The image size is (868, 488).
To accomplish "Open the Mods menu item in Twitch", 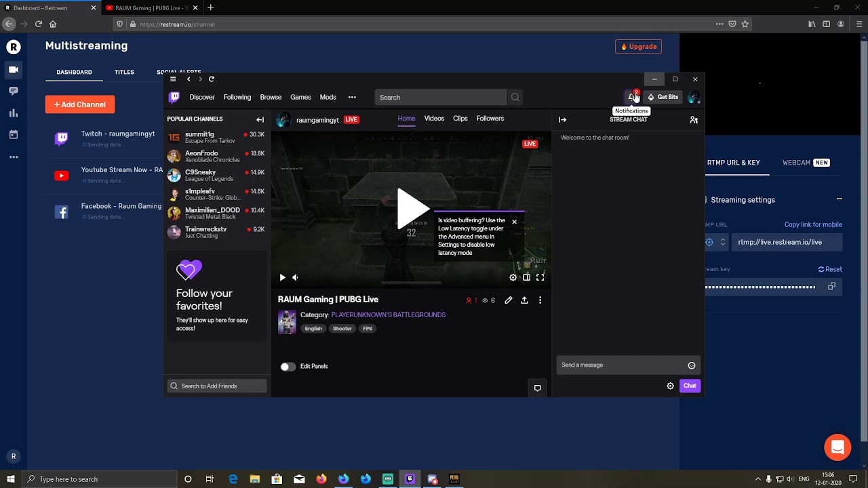I will click(328, 97).
